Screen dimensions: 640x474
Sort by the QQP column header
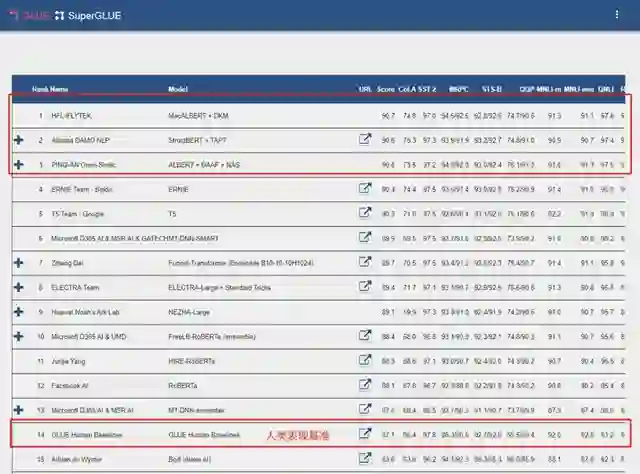[x=527, y=89]
